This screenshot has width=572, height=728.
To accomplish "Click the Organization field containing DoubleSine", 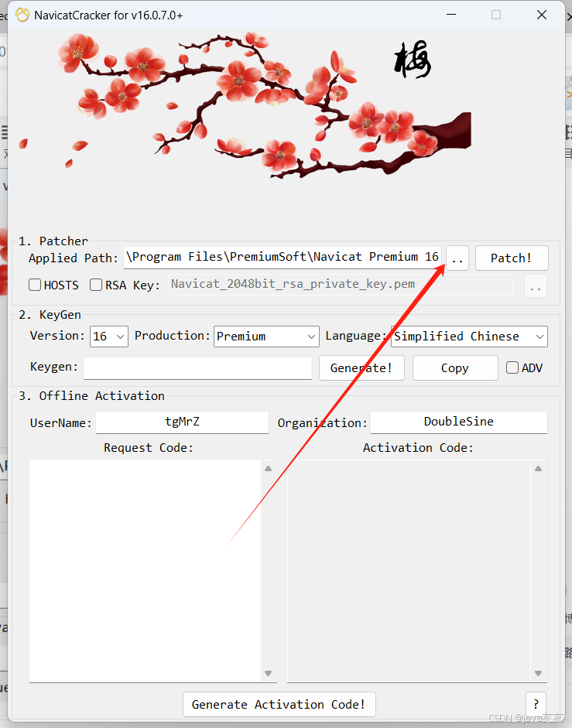I will (459, 422).
